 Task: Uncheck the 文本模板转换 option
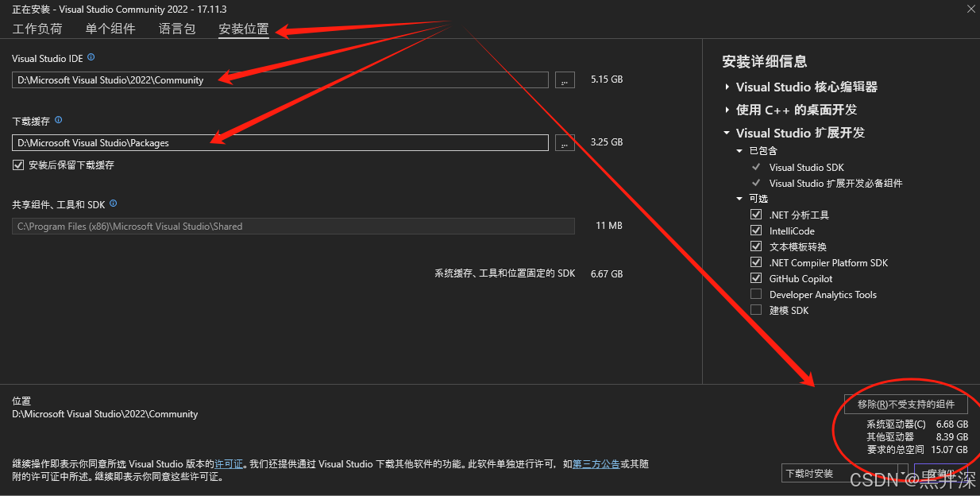[x=756, y=246]
